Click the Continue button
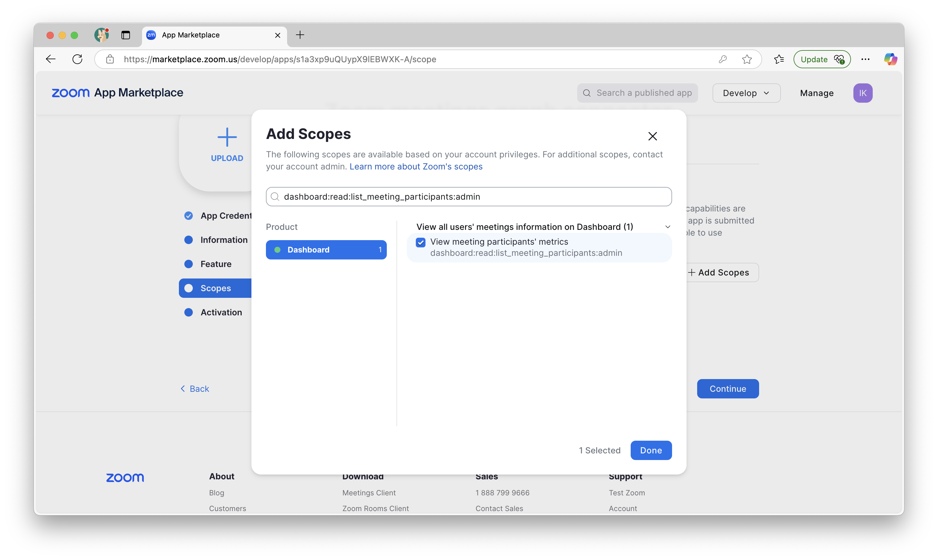 [x=727, y=389]
